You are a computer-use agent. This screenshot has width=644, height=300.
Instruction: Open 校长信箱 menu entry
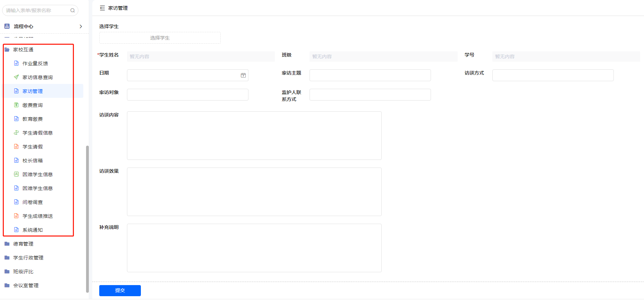(33, 161)
